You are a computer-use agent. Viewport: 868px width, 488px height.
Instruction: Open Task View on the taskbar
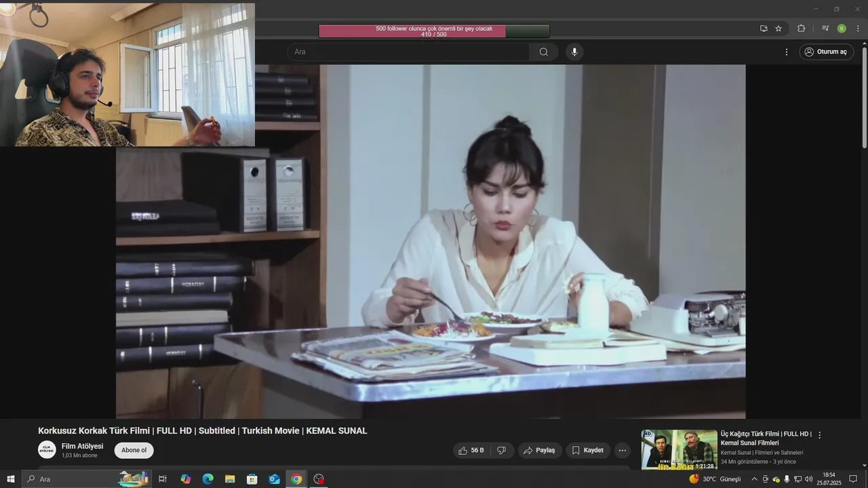(x=163, y=479)
